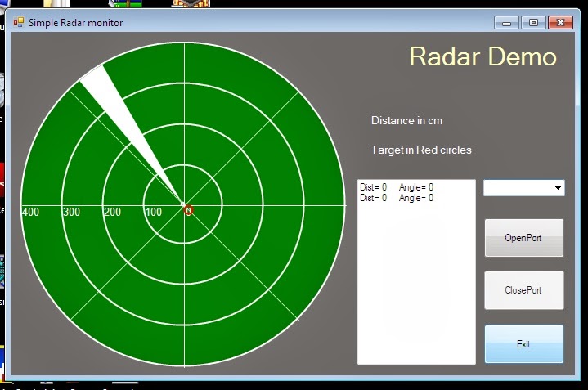Click the 100 range label on radar
588x390 pixels.
tap(153, 213)
